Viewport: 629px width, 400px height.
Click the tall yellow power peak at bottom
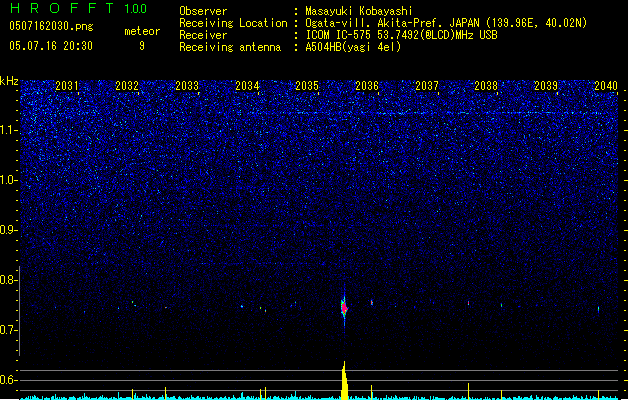[x=344, y=380]
